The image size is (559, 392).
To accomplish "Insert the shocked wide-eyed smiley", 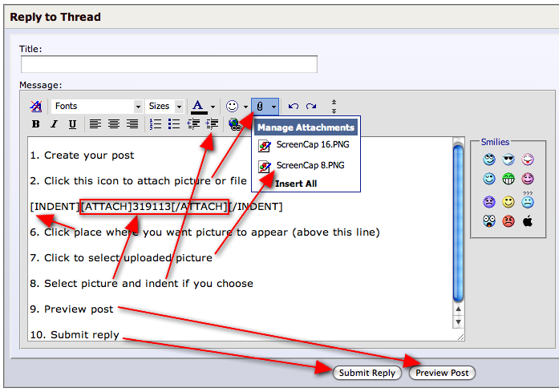I will pos(489,221).
